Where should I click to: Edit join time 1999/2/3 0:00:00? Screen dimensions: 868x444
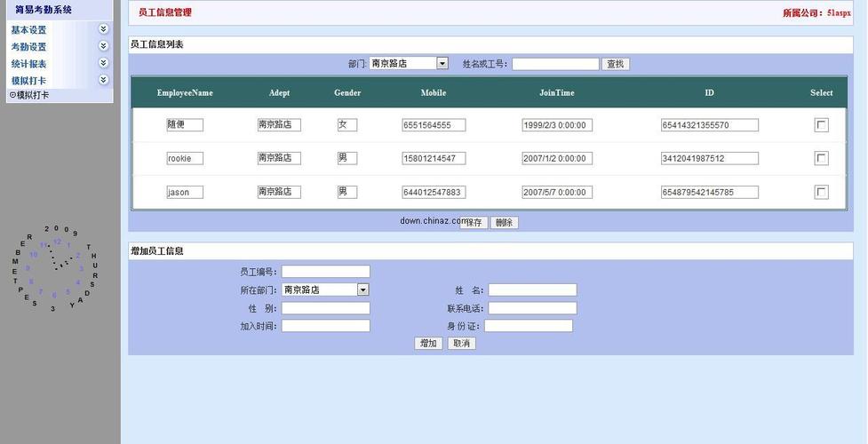pos(557,125)
